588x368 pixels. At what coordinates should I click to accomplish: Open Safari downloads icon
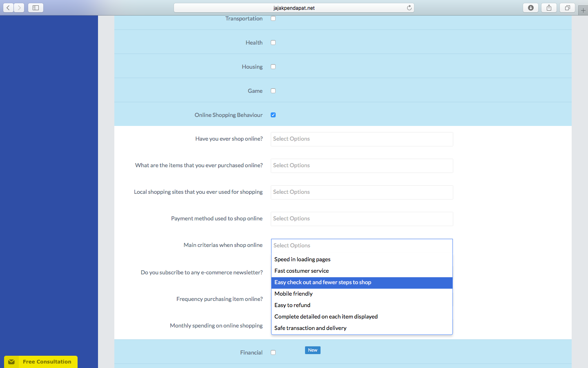point(531,8)
